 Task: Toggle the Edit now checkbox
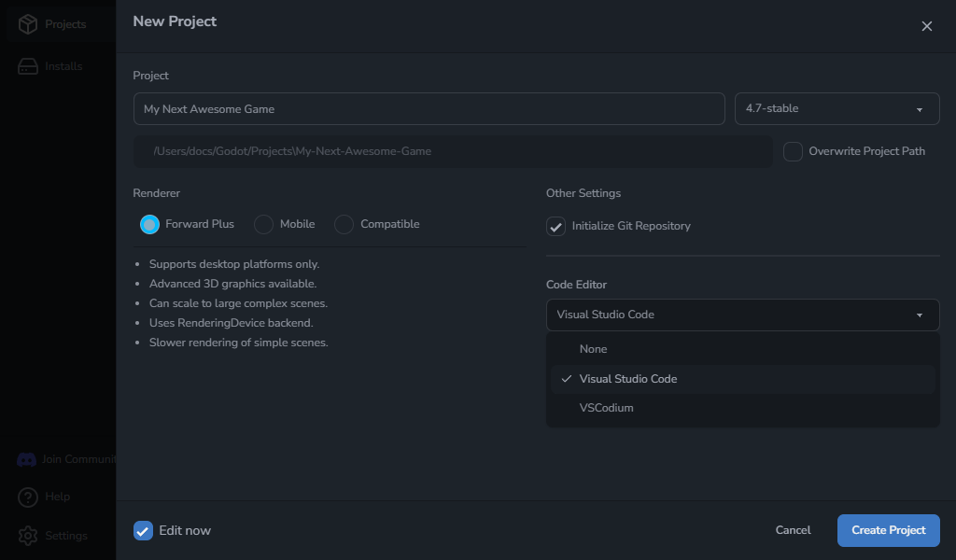coord(143,531)
